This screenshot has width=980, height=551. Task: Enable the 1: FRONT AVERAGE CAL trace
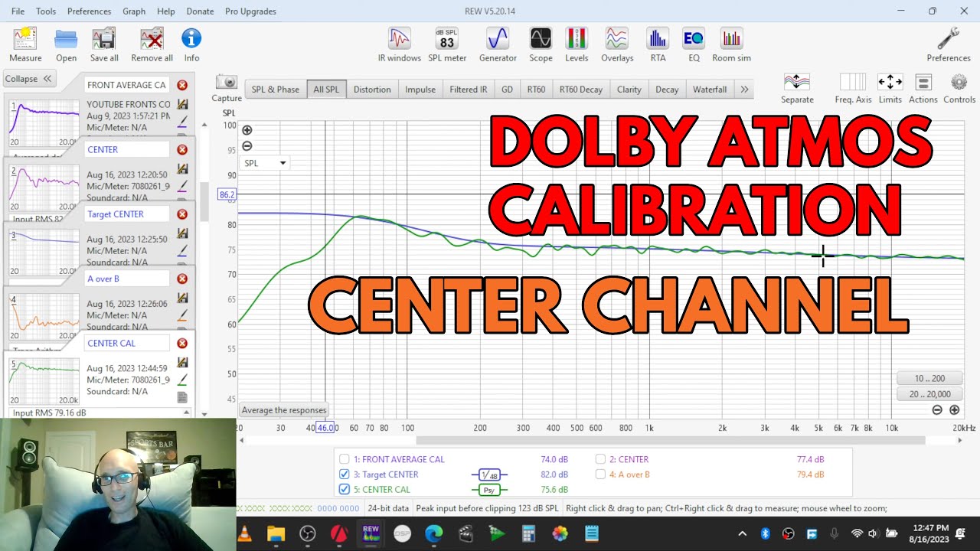(x=345, y=459)
